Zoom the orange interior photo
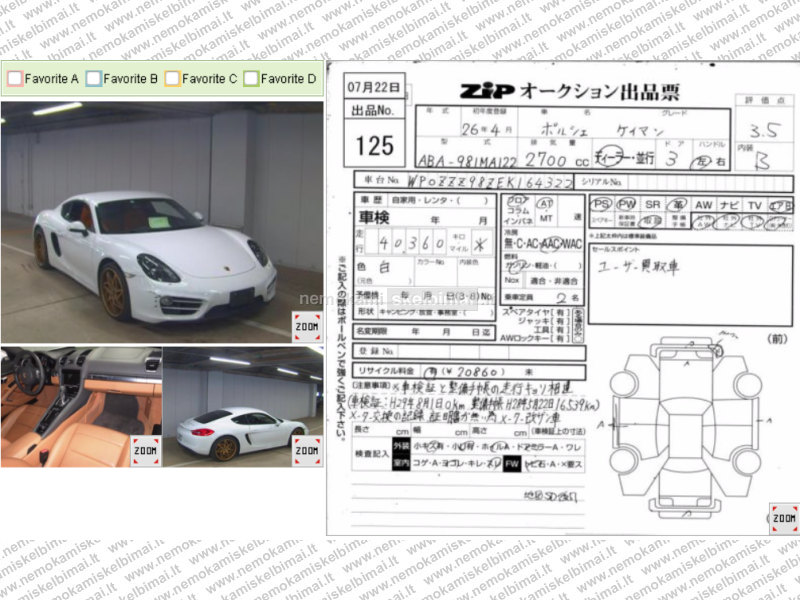 [146, 451]
